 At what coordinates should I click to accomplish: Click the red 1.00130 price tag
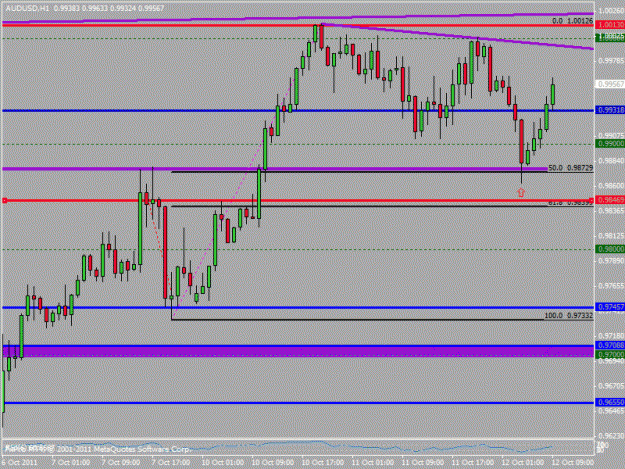point(610,25)
